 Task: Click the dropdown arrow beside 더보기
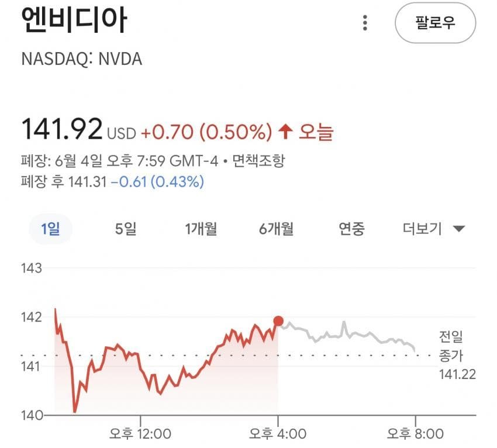coord(459,229)
